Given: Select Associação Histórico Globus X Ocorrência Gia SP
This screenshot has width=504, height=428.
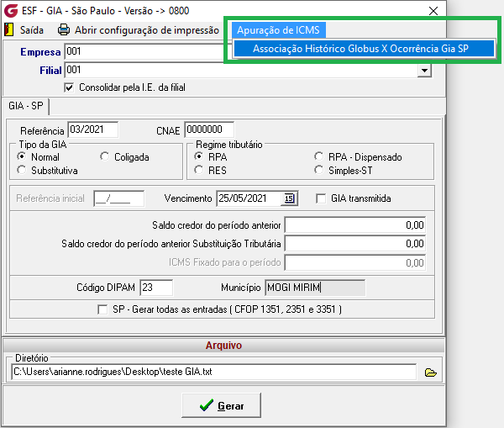Looking at the screenshot, I should coord(364,49).
